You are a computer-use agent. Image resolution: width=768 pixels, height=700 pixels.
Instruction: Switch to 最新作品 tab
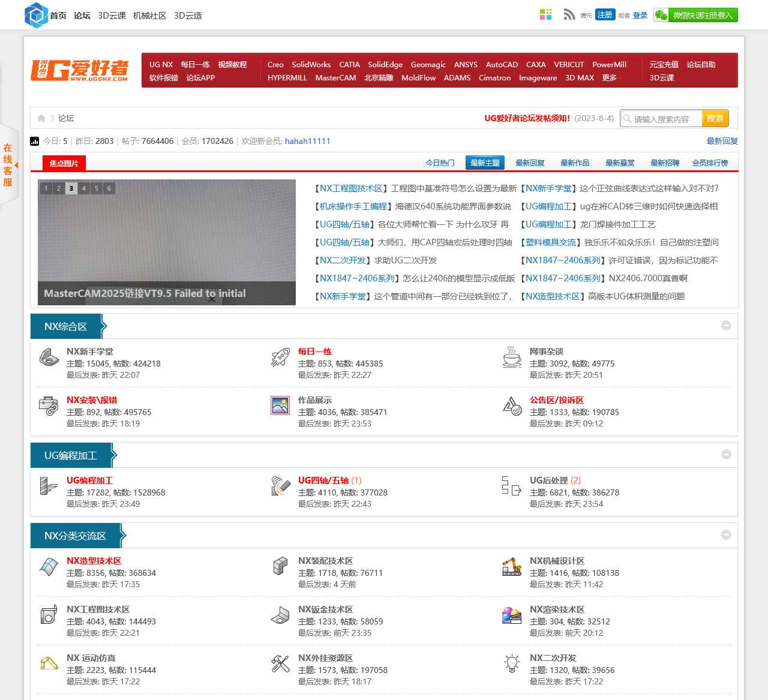click(x=575, y=163)
